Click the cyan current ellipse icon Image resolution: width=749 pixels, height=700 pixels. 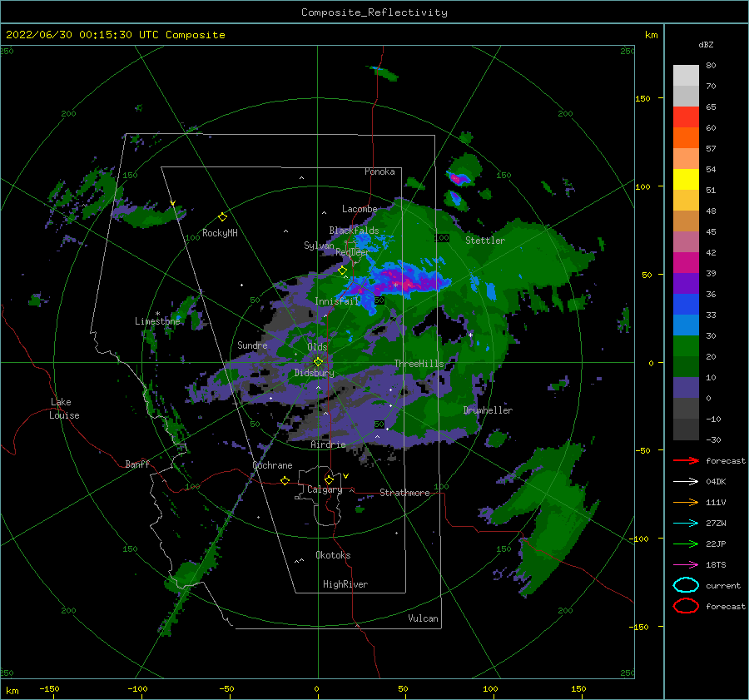click(x=686, y=585)
